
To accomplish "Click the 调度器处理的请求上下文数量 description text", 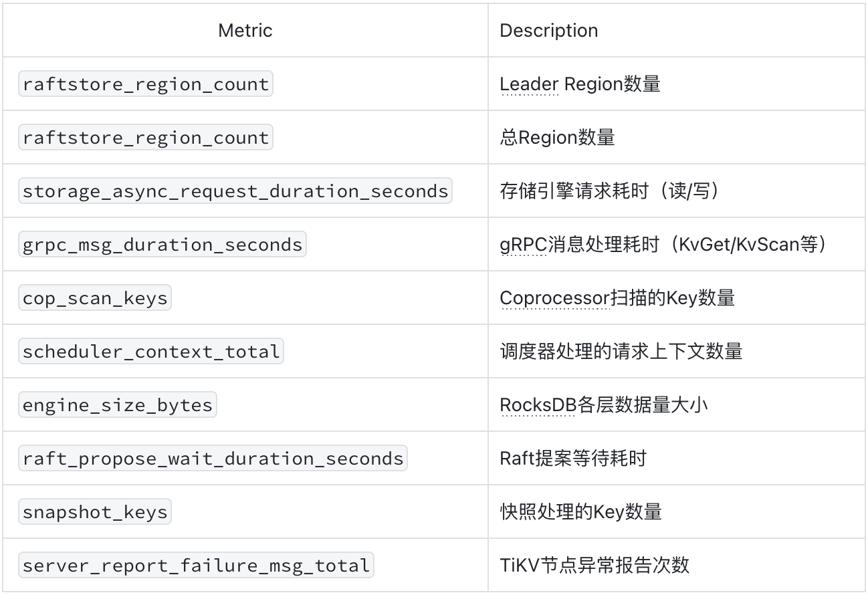I will (621, 352).
